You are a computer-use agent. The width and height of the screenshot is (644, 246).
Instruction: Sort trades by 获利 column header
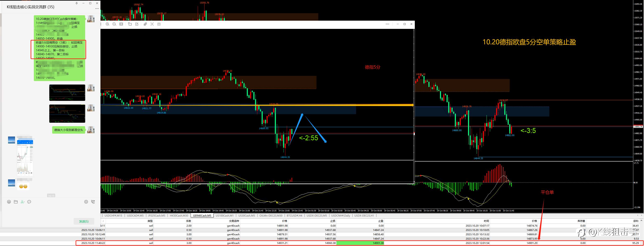pos(636,221)
